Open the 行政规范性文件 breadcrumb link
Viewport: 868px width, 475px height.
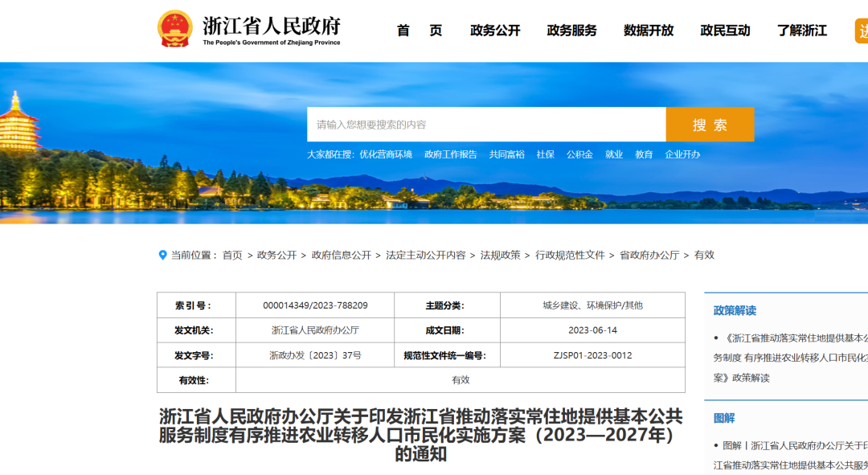[570, 256]
